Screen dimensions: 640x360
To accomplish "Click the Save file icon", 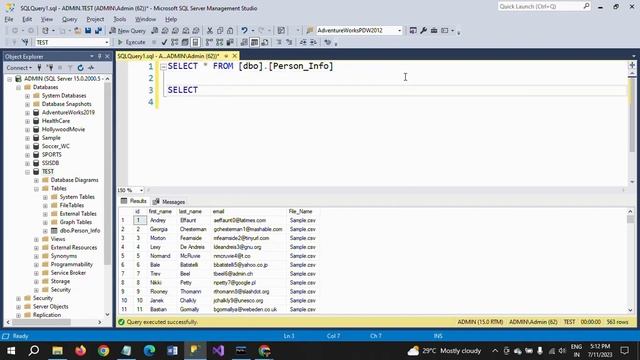I will [88, 31].
